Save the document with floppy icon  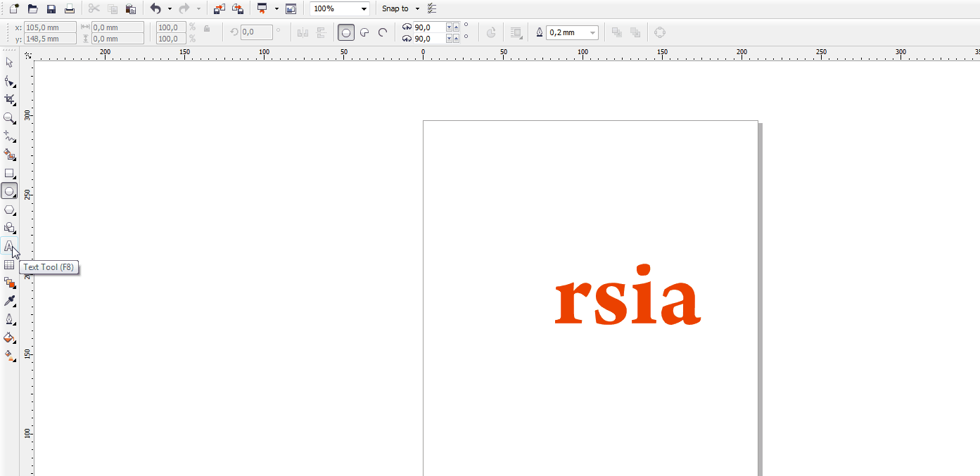(51, 8)
